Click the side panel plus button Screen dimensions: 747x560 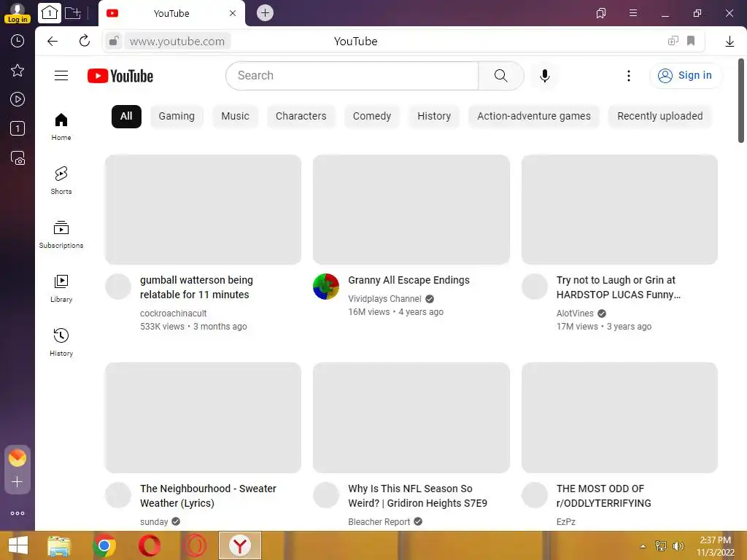[18, 482]
